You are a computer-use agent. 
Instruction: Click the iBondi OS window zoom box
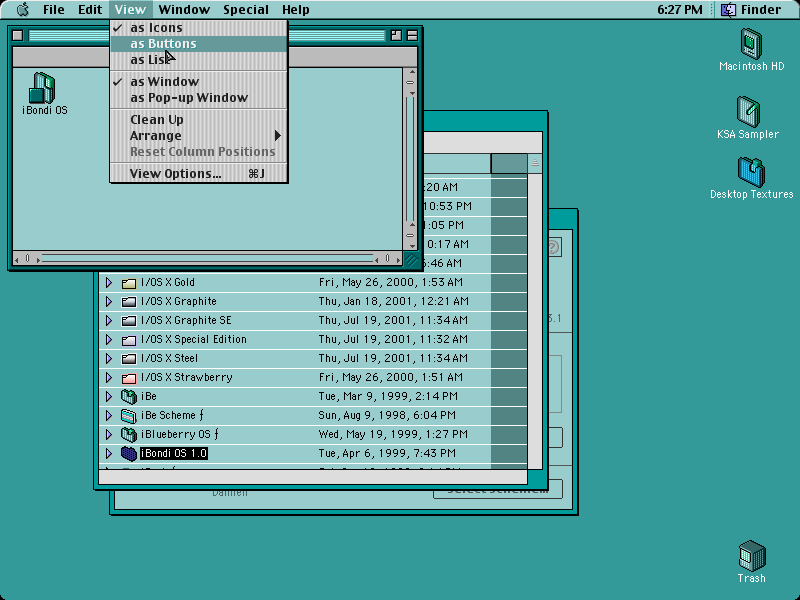[396, 35]
